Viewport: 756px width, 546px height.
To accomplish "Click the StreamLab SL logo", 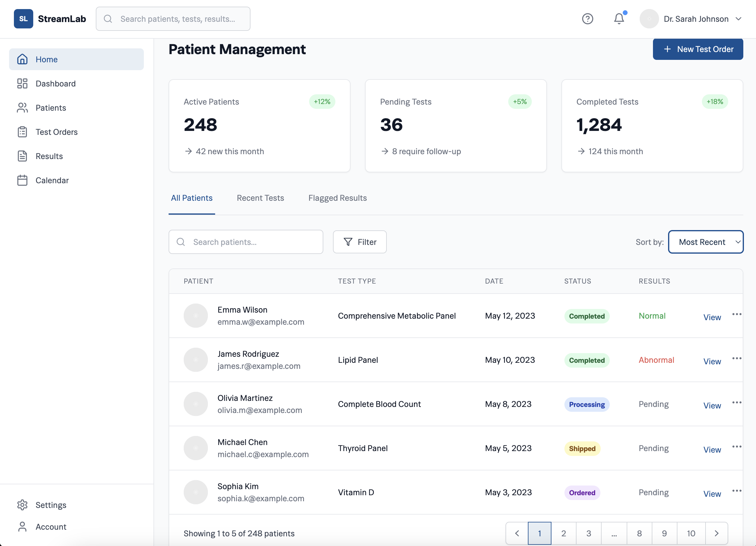I will (23, 19).
